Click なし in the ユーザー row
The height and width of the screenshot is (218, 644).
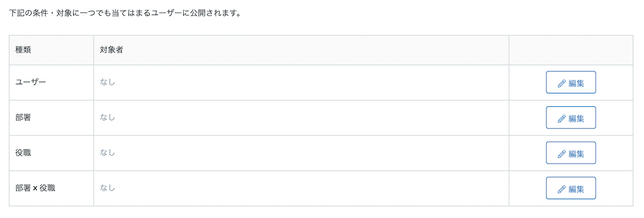point(107,82)
